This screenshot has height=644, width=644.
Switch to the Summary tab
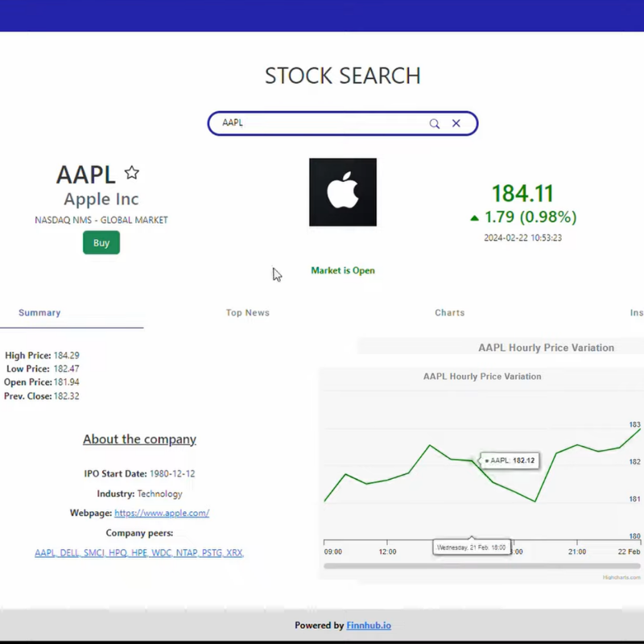click(x=39, y=312)
